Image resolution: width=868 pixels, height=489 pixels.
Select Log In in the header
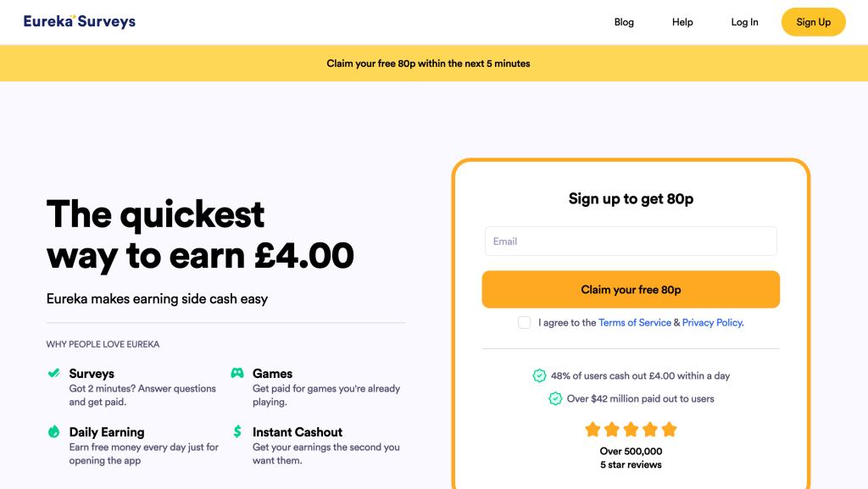click(744, 22)
